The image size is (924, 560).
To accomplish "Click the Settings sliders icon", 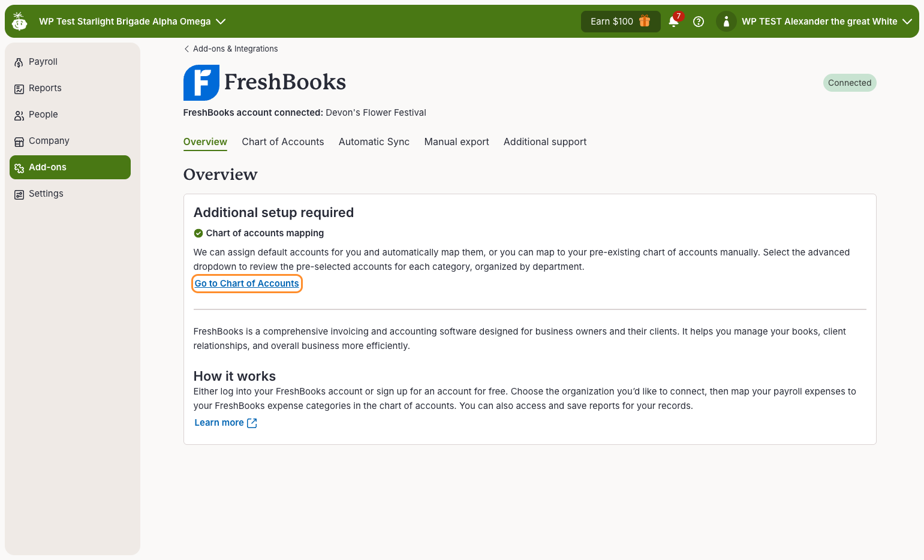I will click(x=19, y=194).
